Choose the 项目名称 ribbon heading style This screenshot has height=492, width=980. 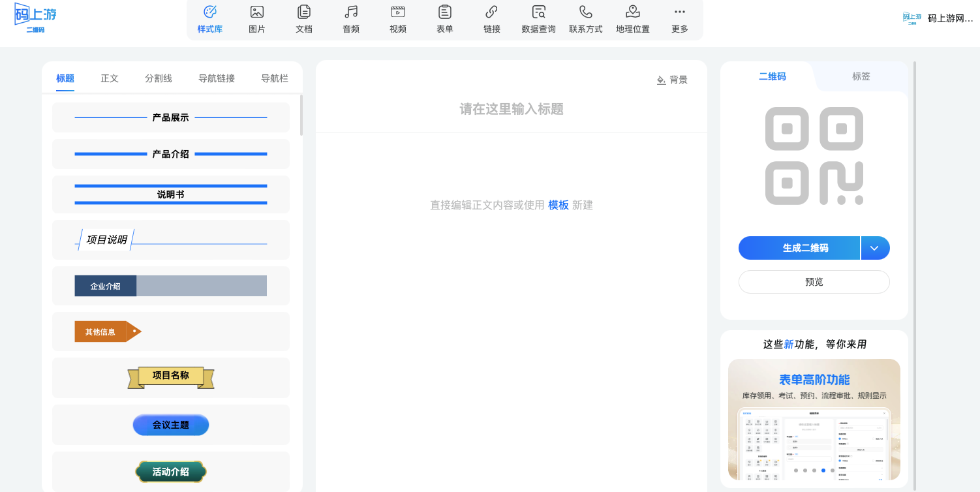point(171,377)
